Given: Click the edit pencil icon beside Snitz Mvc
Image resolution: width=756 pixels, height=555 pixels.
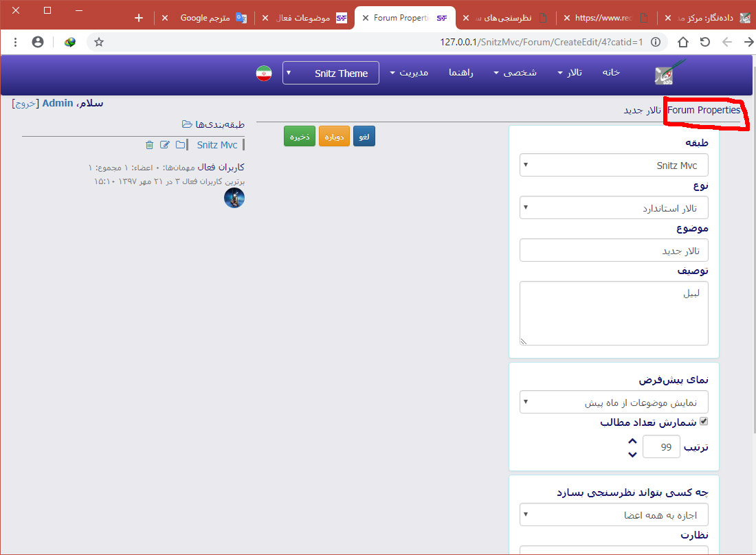Looking at the screenshot, I should [x=165, y=145].
